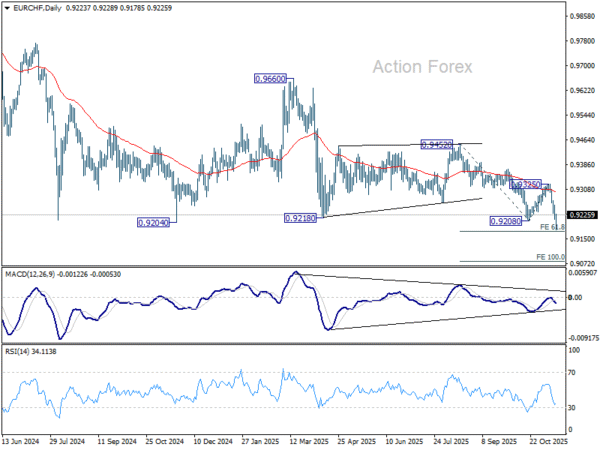Viewport: 600px width, 450px height.
Task: Click the 0.9218 support price label
Action: [301, 217]
